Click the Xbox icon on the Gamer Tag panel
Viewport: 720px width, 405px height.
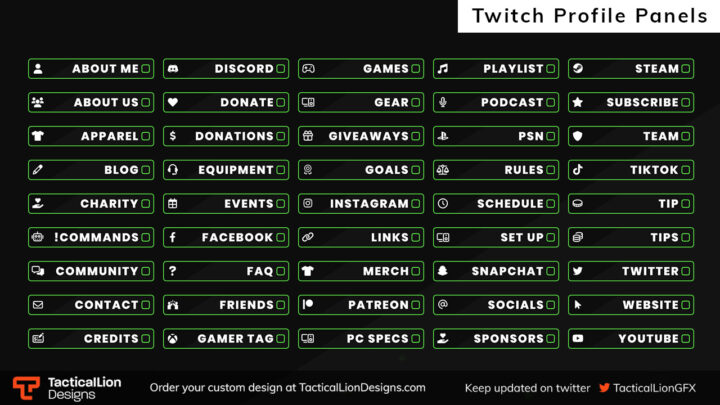[173, 339]
